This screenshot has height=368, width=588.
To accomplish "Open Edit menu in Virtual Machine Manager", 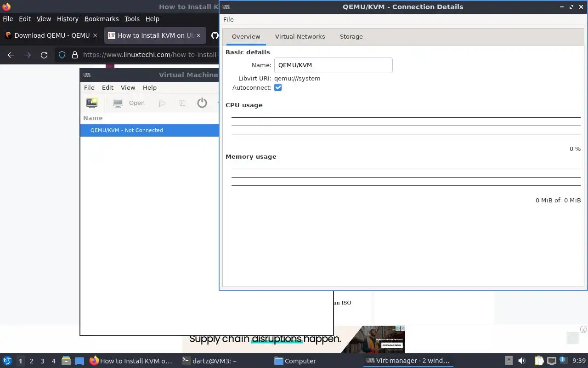I will 107,87.
